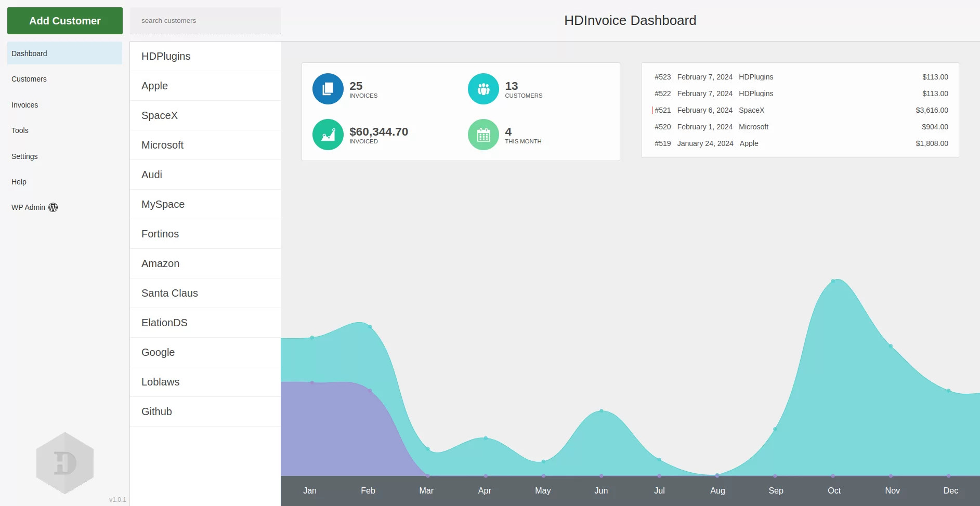The width and height of the screenshot is (980, 506).
Task: Open the Customers menu item
Action: [29, 79]
